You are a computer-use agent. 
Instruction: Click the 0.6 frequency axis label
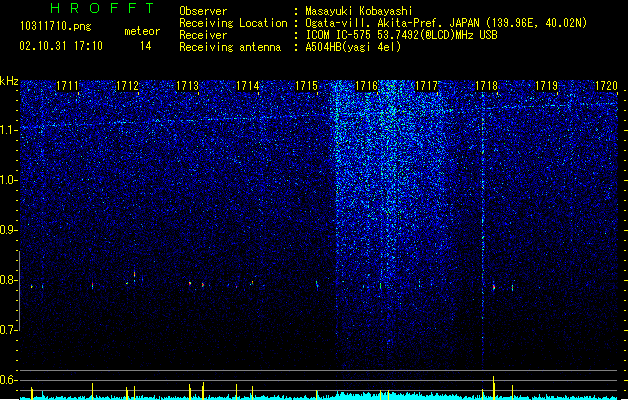point(9,380)
